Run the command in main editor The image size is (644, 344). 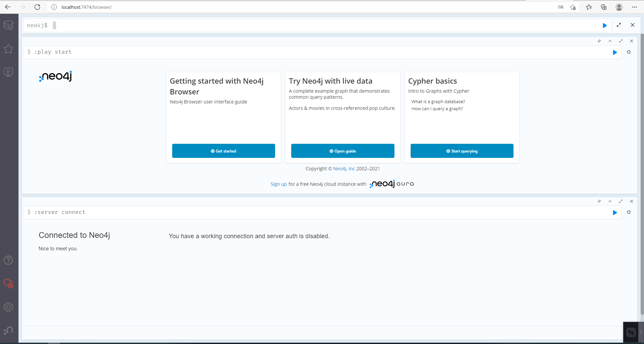coord(605,26)
